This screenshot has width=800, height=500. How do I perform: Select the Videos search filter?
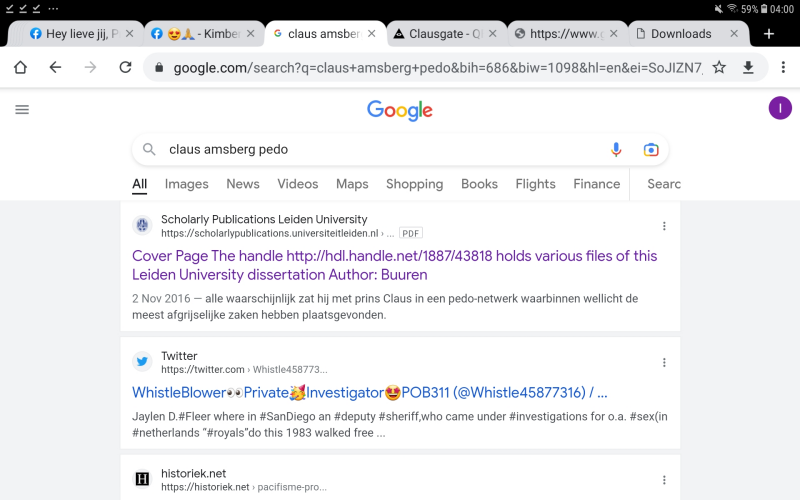coord(297,184)
